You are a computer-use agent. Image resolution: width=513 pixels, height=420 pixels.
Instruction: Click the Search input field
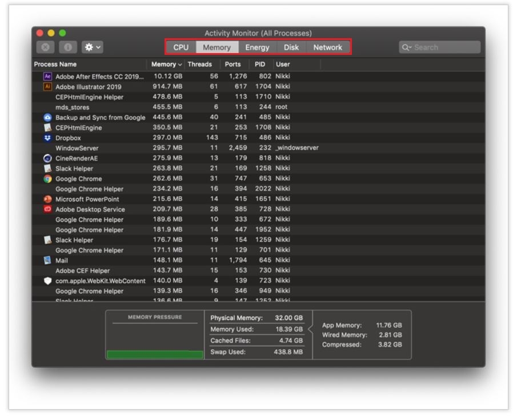click(440, 47)
